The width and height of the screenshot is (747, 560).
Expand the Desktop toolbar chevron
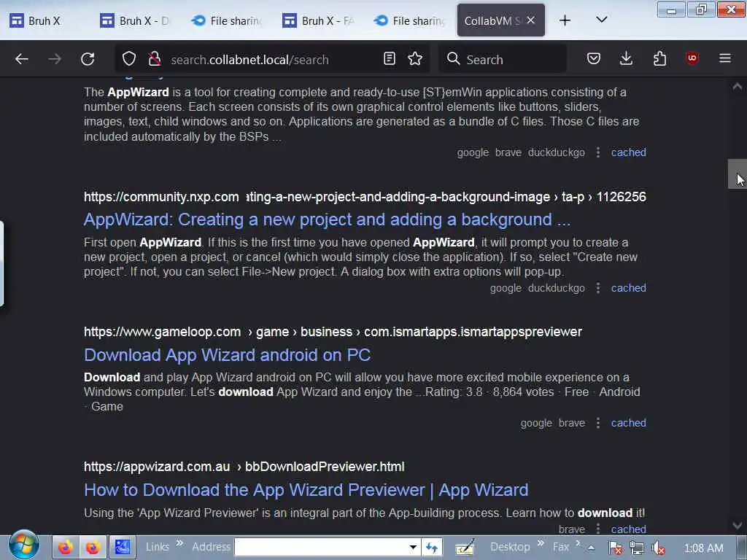[x=541, y=542]
